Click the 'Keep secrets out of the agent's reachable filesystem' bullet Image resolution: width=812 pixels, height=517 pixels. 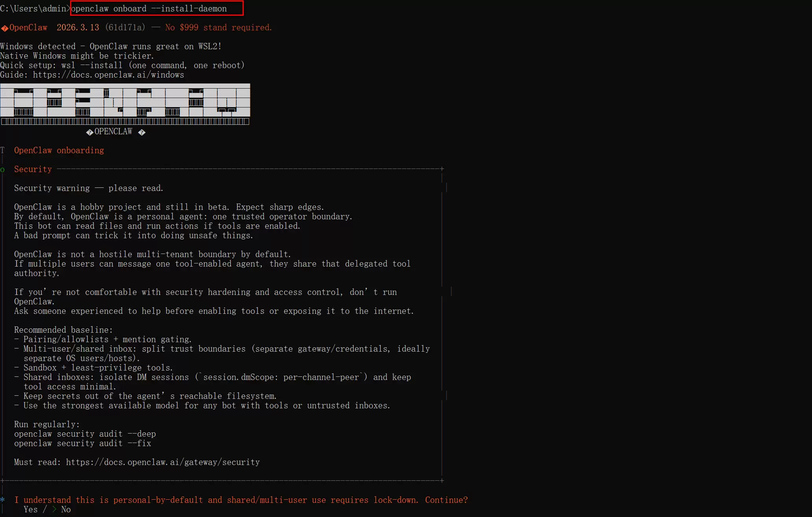click(145, 396)
